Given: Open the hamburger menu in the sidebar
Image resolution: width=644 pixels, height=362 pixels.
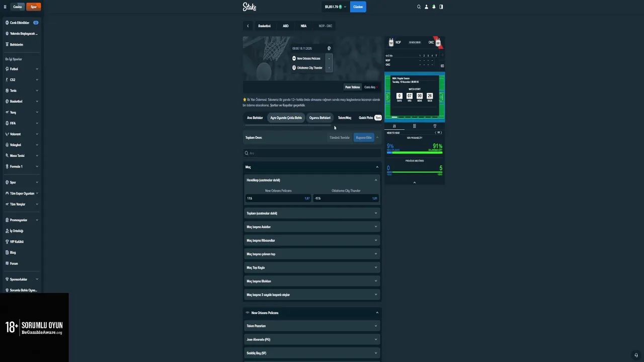Looking at the screenshot, I should [x=5, y=7].
